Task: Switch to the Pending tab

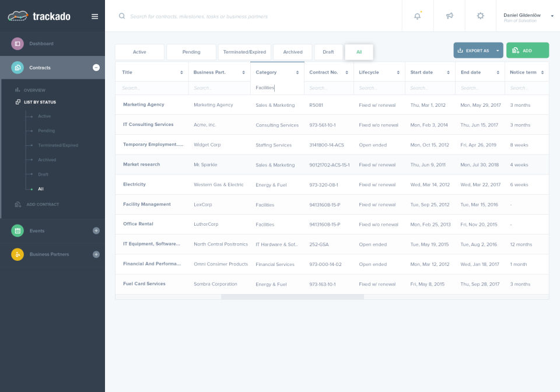Action: (x=191, y=52)
